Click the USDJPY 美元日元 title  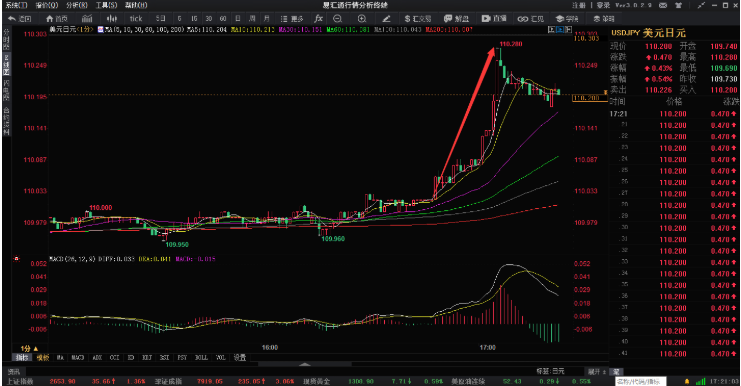tap(648, 33)
